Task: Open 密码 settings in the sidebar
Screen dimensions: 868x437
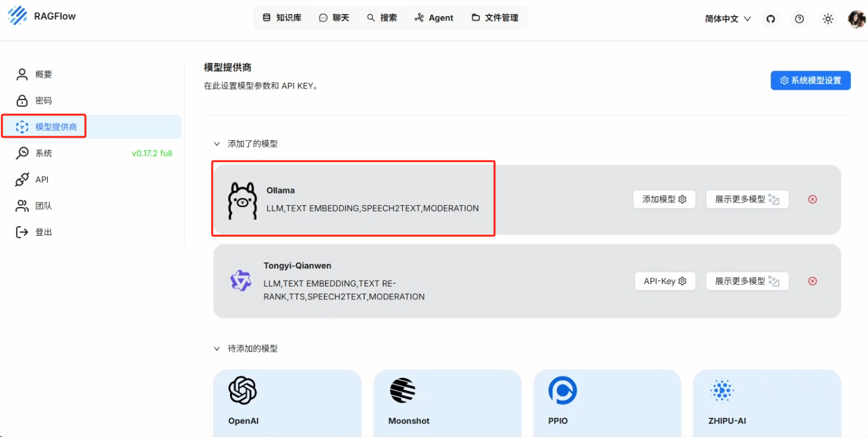Action: (x=91, y=101)
